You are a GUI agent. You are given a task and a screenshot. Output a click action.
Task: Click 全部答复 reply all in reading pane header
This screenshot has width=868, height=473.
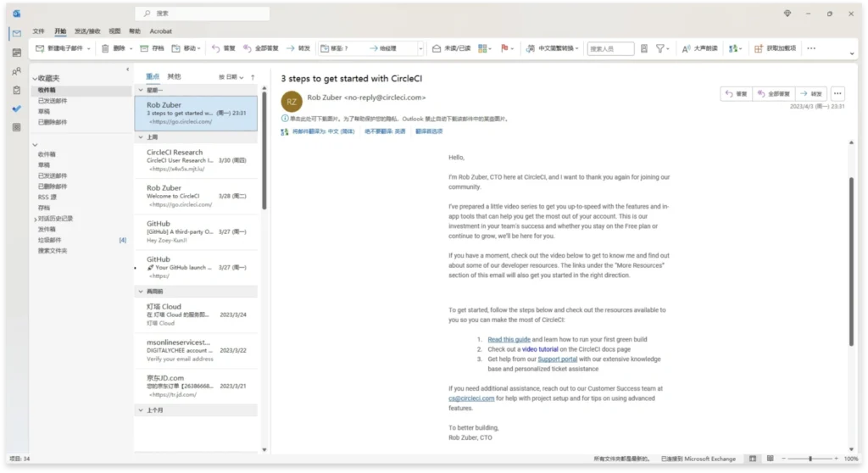(773, 93)
